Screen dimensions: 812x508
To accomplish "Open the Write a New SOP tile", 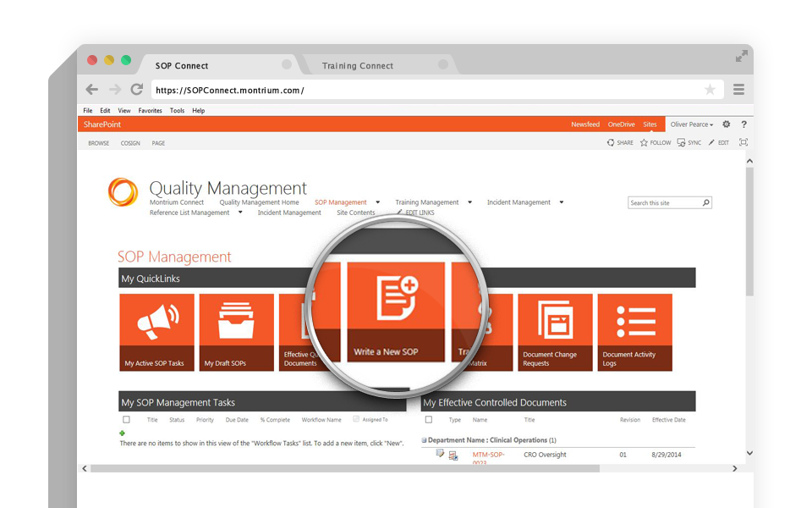I will [x=396, y=312].
